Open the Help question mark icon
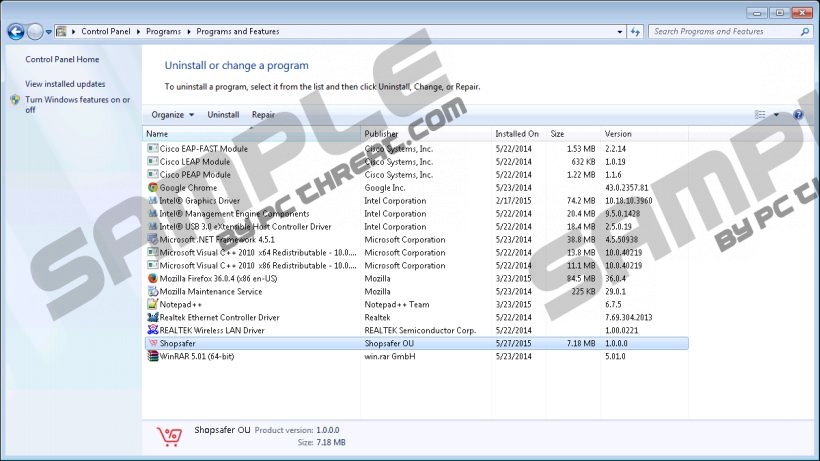 pyautogui.click(x=798, y=115)
